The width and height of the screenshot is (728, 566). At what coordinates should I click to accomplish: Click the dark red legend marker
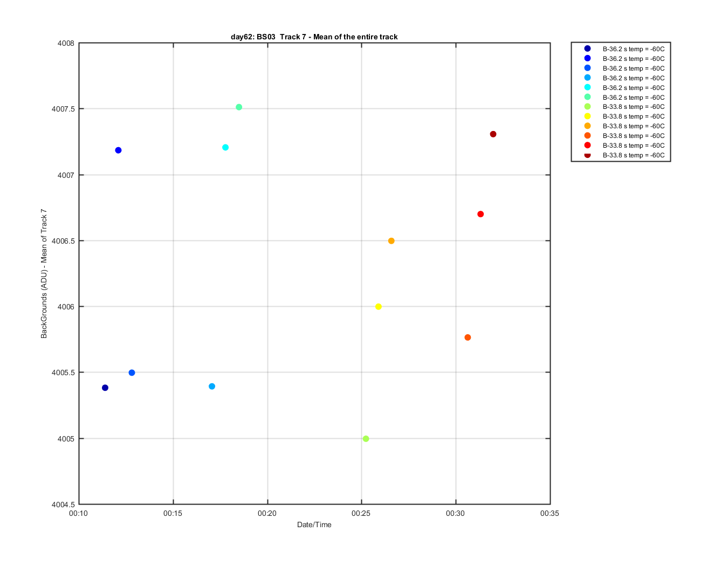pos(587,155)
